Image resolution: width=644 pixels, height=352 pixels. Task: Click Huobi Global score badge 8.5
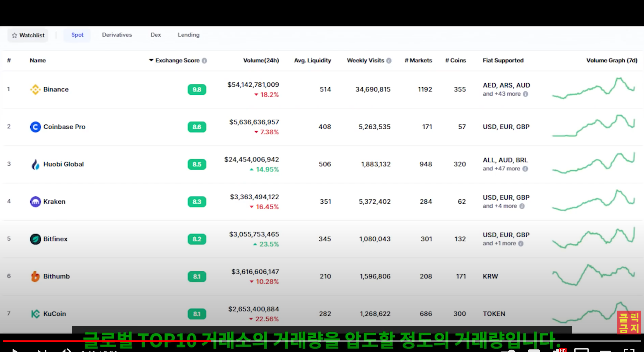tap(197, 164)
